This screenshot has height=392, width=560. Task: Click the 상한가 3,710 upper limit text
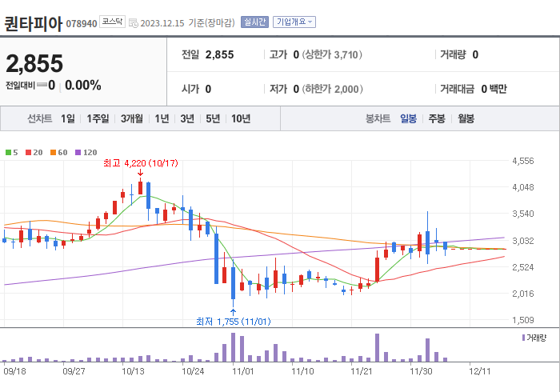point(332,54)
